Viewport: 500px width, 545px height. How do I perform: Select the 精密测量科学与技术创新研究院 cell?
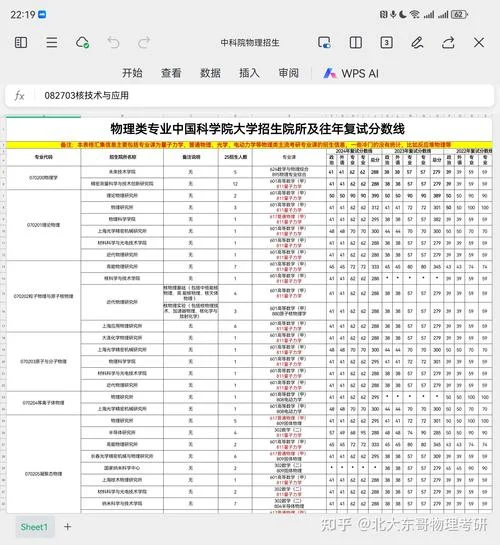click(122, 184)
